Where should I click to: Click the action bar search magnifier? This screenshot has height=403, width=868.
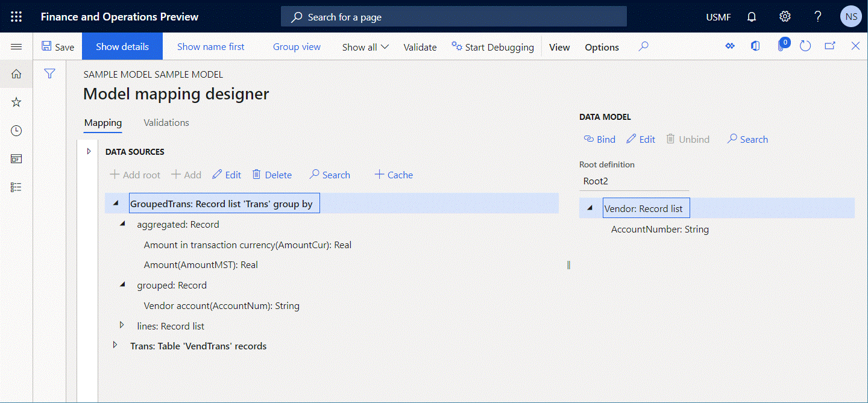tap(643, 46)
